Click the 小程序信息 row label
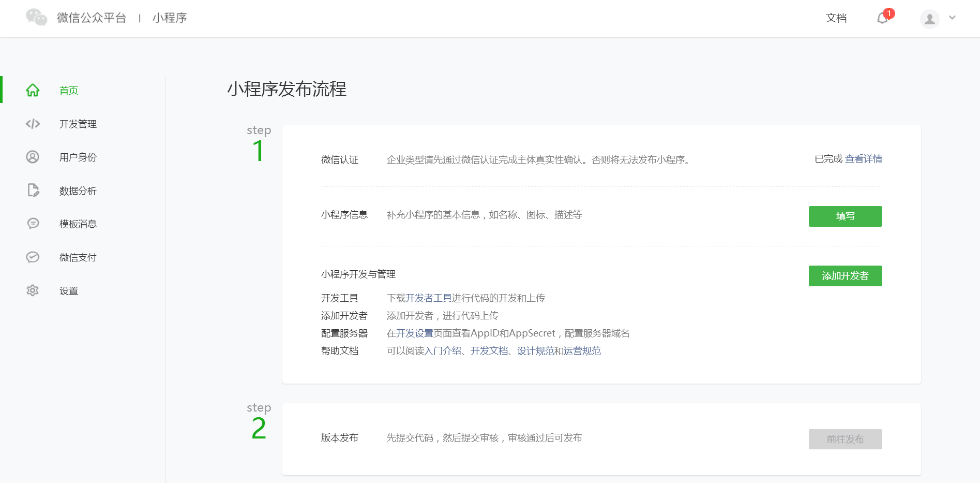The image size is (980, 483). pyautogui.click(x=344, y=215)
